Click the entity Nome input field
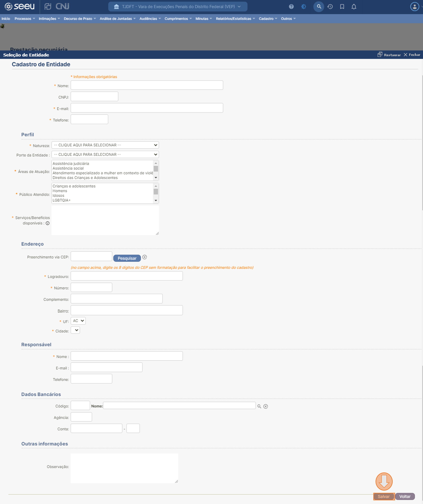The width and height of the screenshot is (423, 504). [x=147, y=85]
